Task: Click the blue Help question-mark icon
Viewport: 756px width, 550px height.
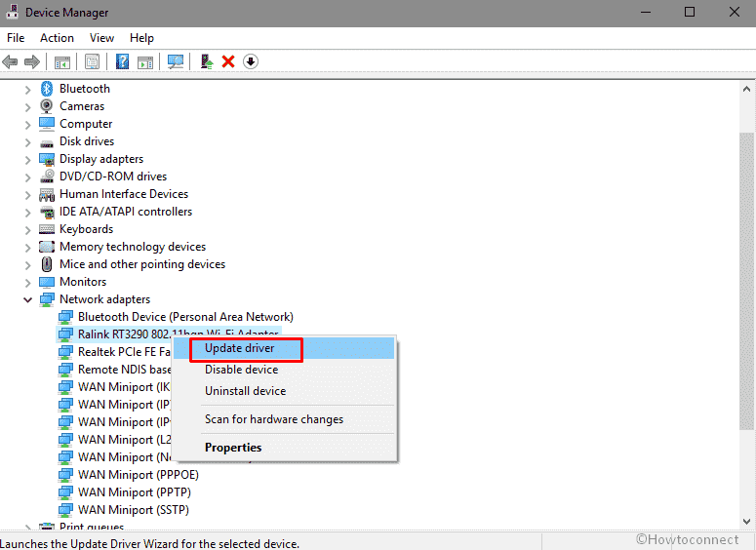Action: click(123, 61)
